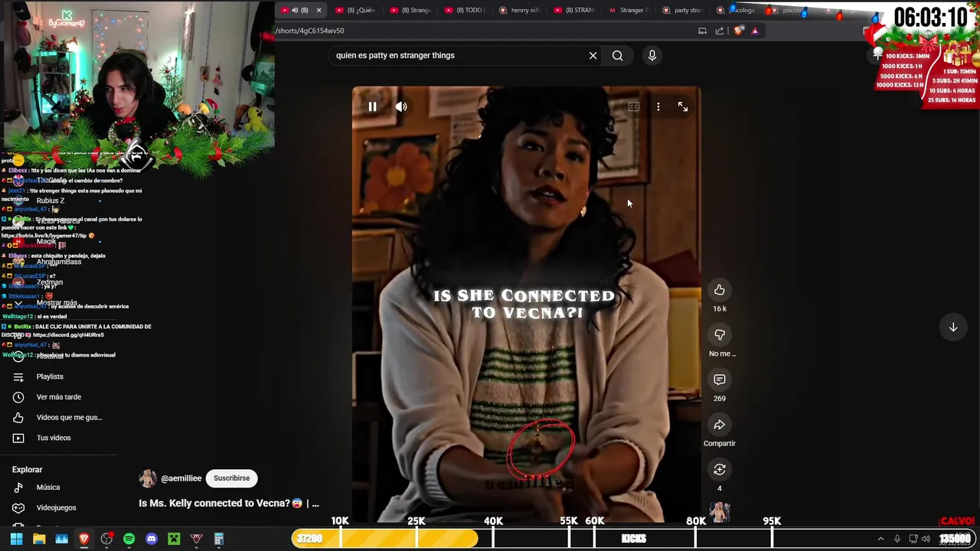Open next Short's avatar thumbnail
Viewport: 980px width, 551px height.
pyautogui.click(x=720, y=512)
